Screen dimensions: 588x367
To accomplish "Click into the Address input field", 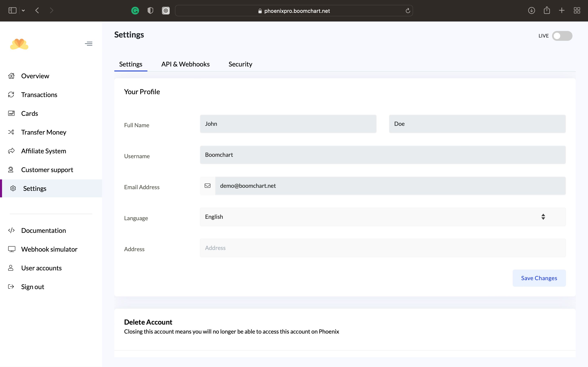I will pyautogui.click(x=382, y=248).
